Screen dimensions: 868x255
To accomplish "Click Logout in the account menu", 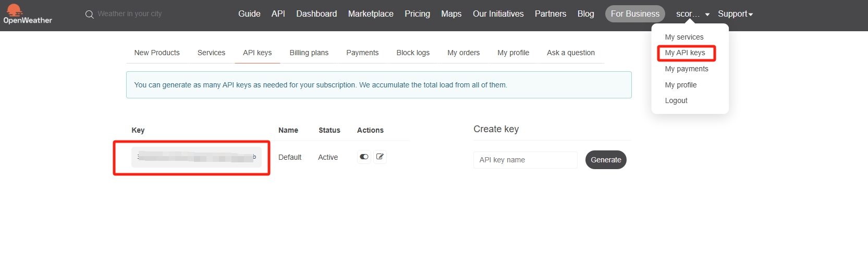I will click(676, 100).
